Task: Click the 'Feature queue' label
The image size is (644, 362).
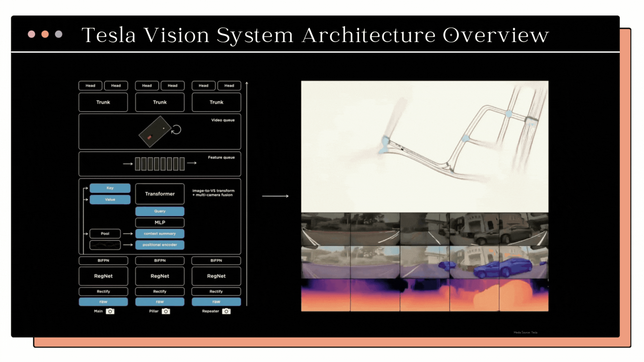Action: [x=221, y=158]
